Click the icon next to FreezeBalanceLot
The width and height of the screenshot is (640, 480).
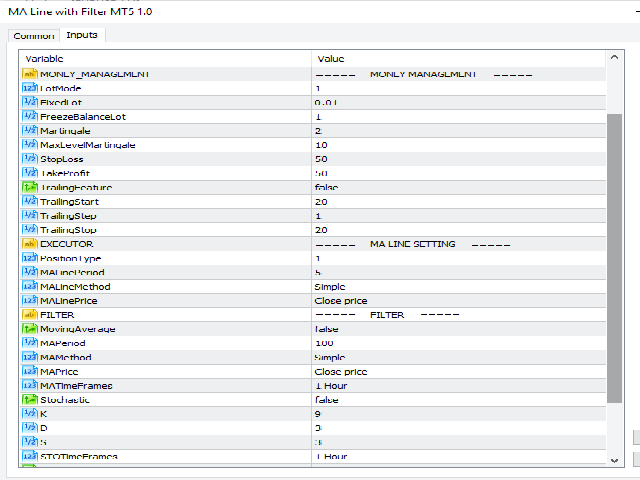pos(29,117)
